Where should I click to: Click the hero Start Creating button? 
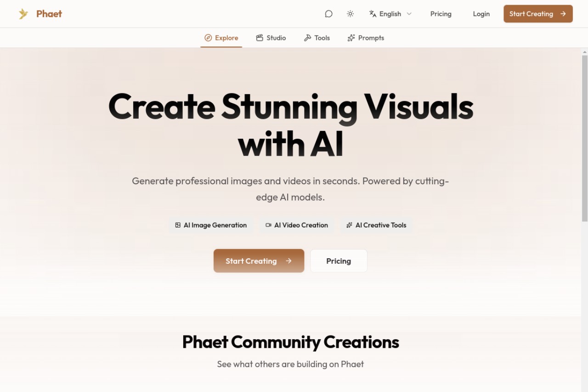pyautogui.click(x=259, y=261)
